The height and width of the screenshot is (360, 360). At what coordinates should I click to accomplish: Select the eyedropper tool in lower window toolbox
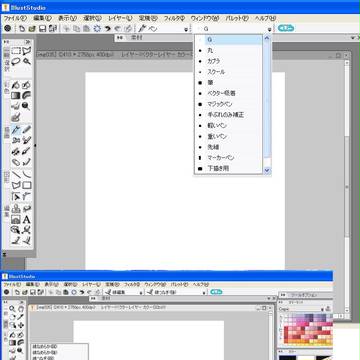(x=21, y=317)
